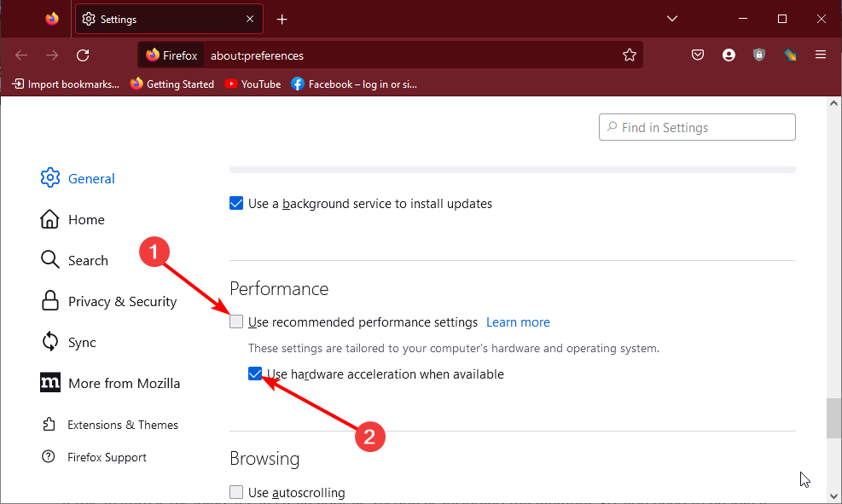Open the Firefox account avatar menu

point(729,55)
